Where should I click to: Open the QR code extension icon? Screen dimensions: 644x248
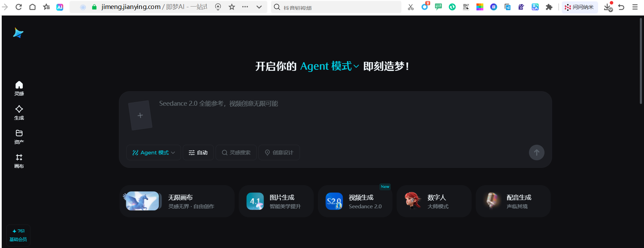point(466,7)
